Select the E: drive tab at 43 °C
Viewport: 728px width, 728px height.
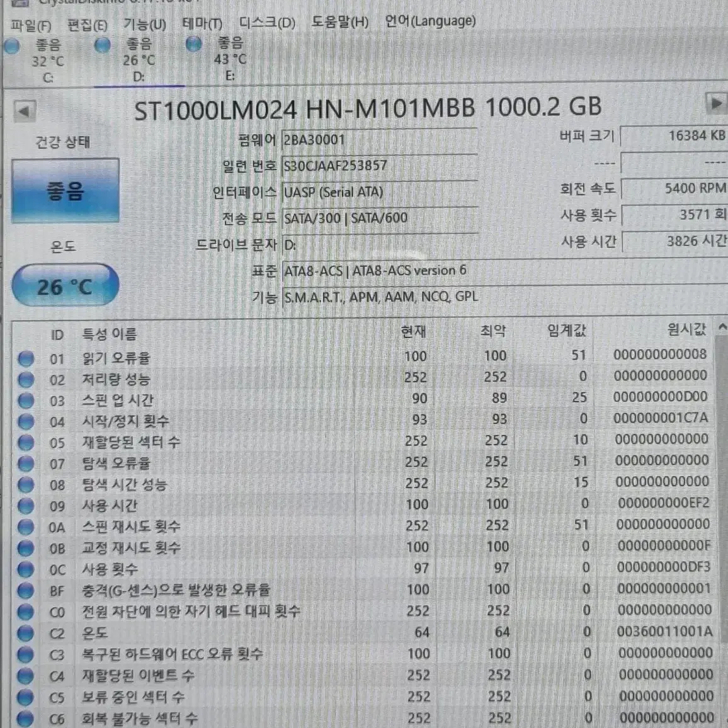[230, 59]
